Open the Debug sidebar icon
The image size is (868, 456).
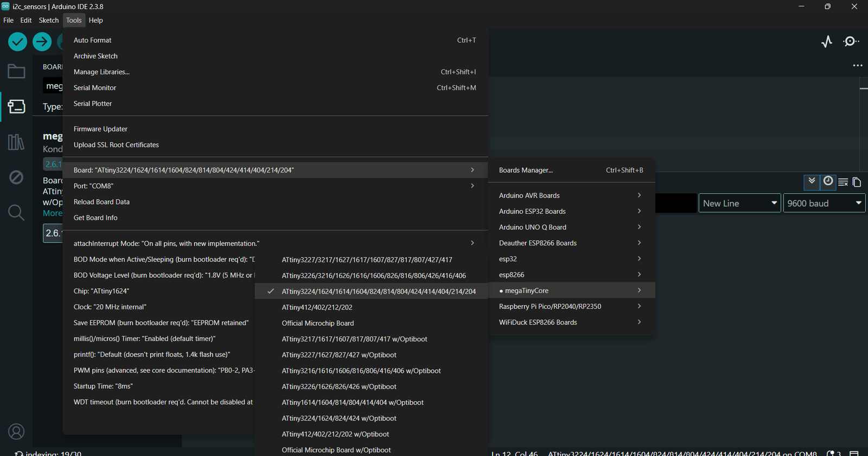(16, 177)
